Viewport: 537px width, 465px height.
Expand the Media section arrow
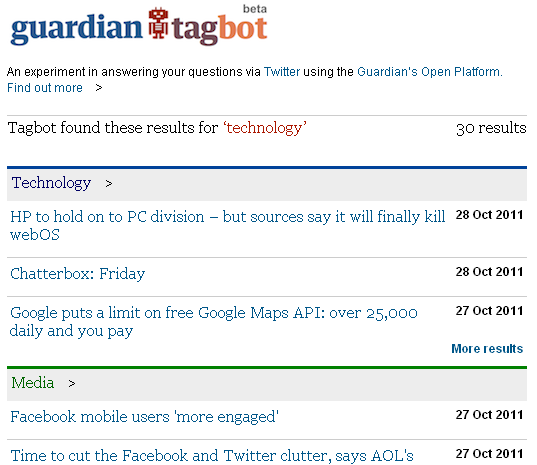click(x=72, y=384)
